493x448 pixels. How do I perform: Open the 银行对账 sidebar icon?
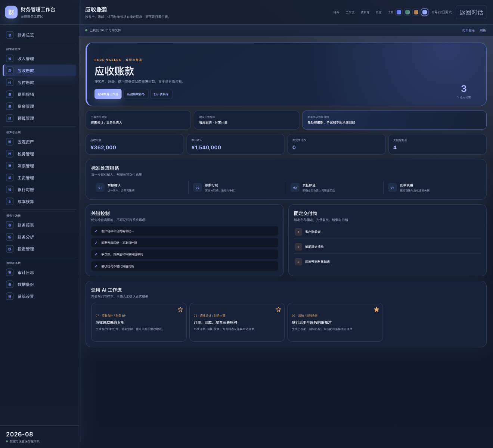coord(10,190)
